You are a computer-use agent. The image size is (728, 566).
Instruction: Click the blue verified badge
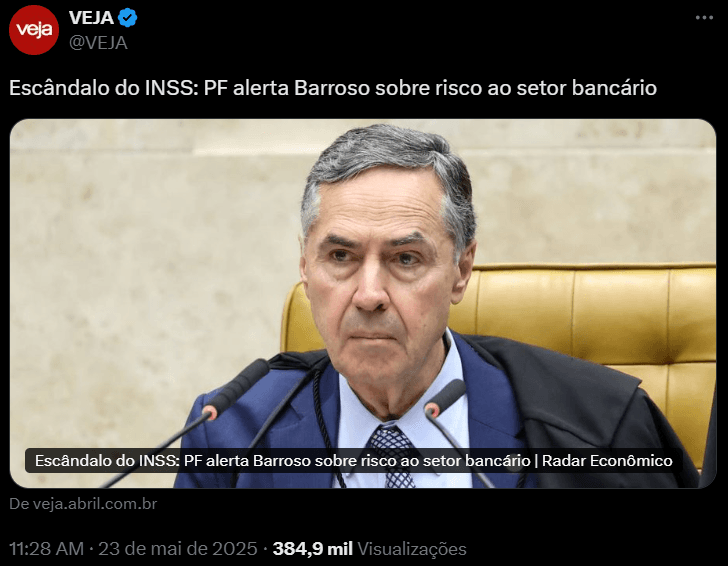[x=127, y=18]
